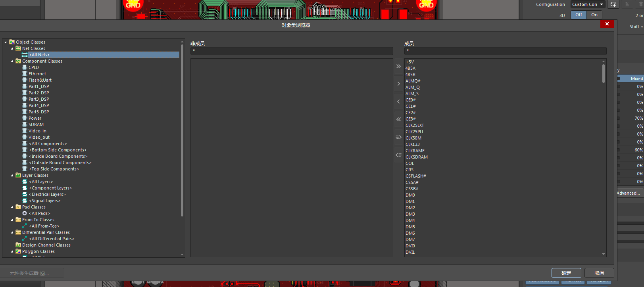Click the CPLD component class icon
The width and height of the screenshot is (644, 287).
[25, 67]
